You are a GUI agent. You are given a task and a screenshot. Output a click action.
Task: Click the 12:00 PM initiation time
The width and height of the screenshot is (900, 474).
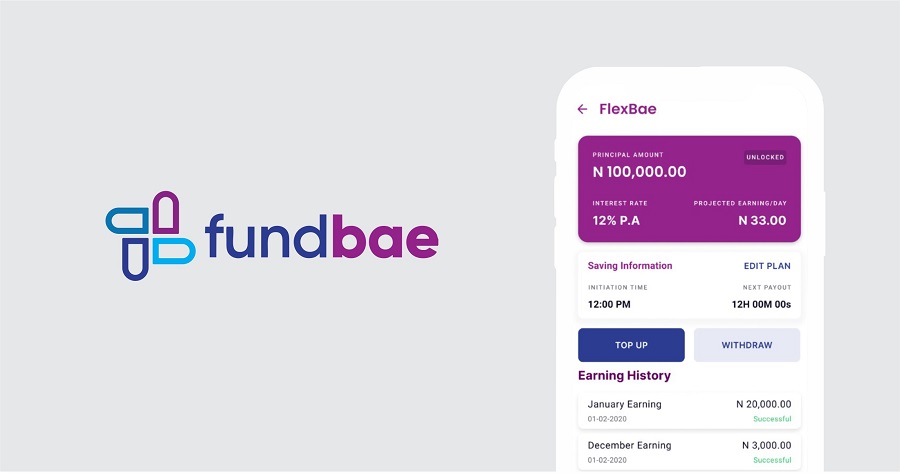(x=609, y=304)
